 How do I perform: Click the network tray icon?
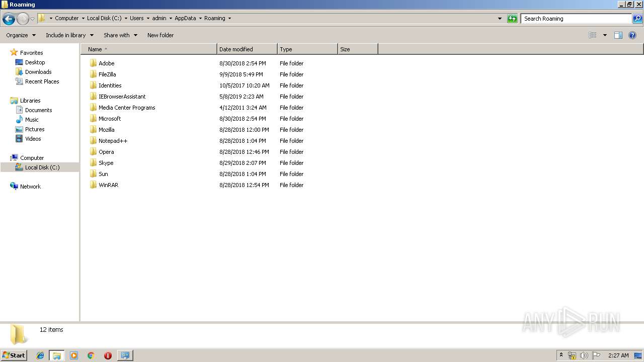pyautogui.click(x=572, y=355)
